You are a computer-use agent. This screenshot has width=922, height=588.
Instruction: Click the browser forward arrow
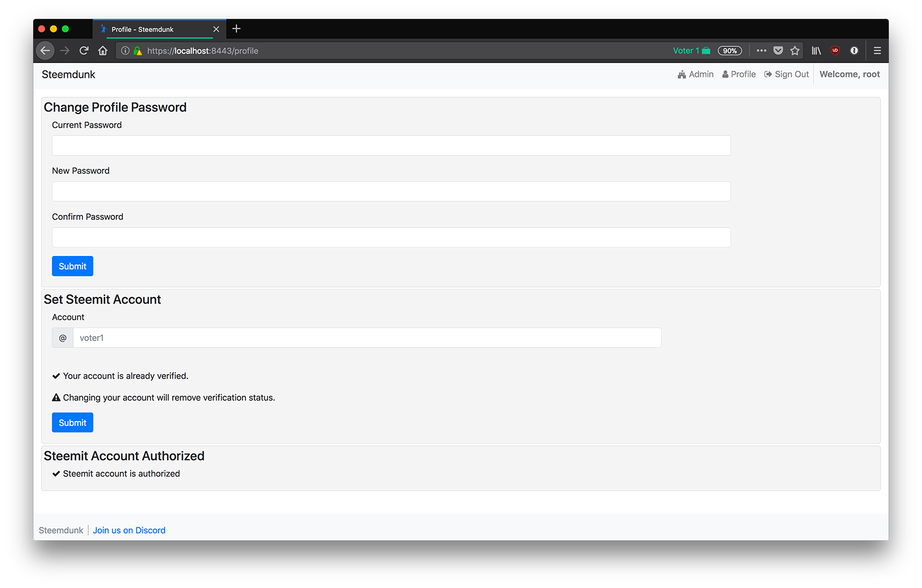click(65, 50)
